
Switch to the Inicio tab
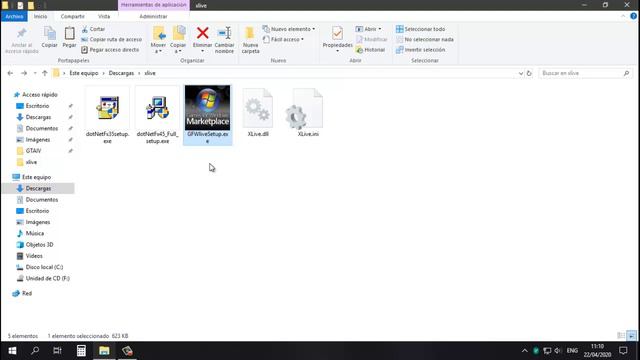[x=40, y=16]
